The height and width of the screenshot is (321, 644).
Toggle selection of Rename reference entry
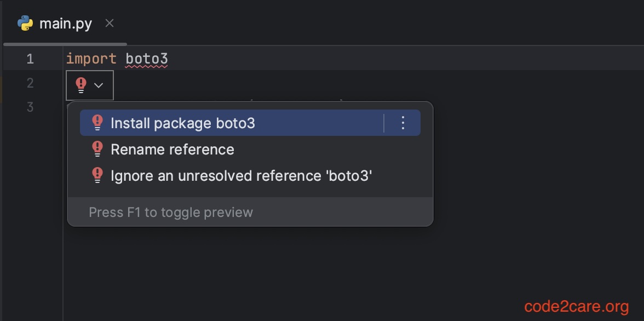pos(171,149)
